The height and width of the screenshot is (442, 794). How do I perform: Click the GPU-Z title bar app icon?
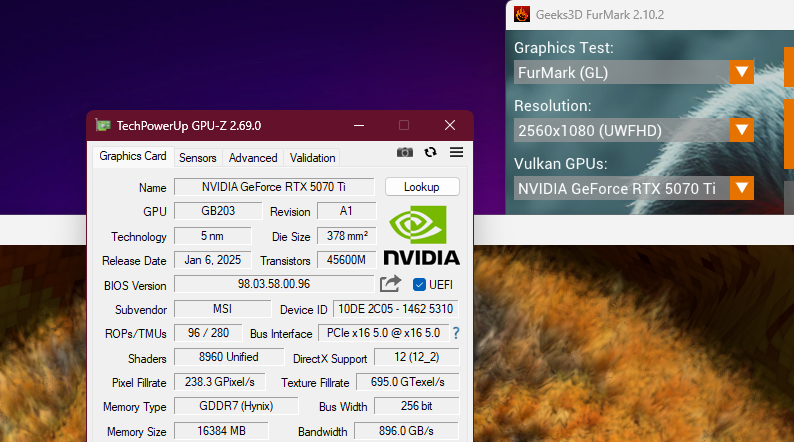(103, 125)
